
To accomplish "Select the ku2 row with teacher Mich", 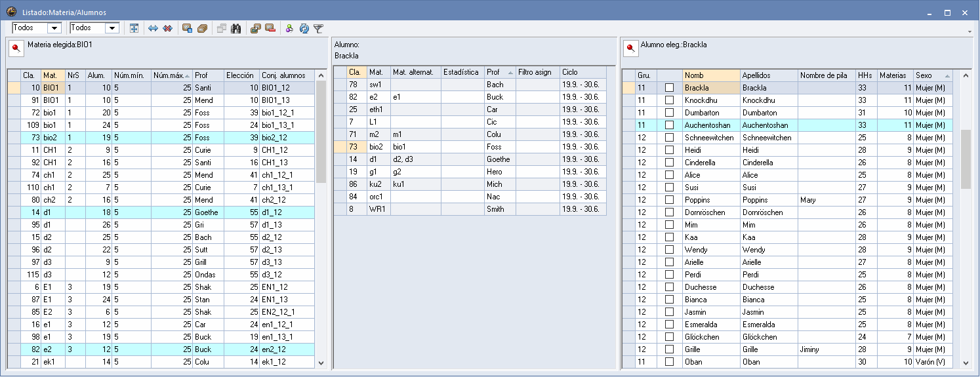I will pos(470,184).
